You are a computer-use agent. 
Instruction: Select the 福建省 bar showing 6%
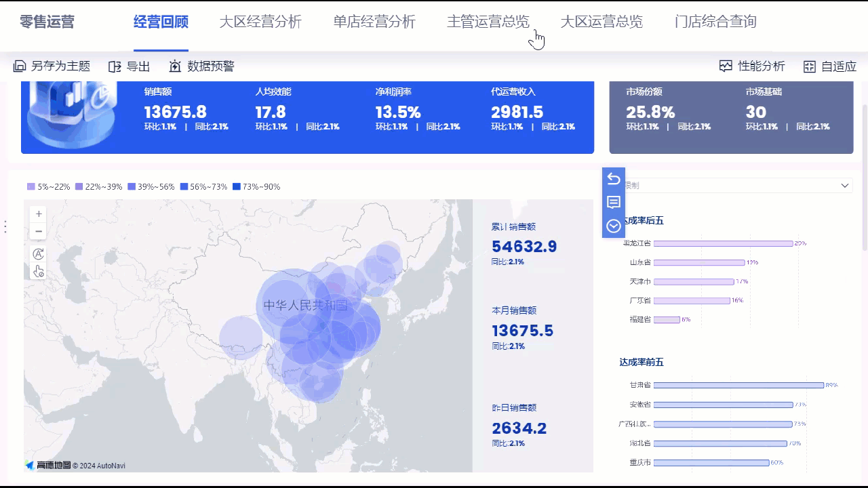[667, 319]
